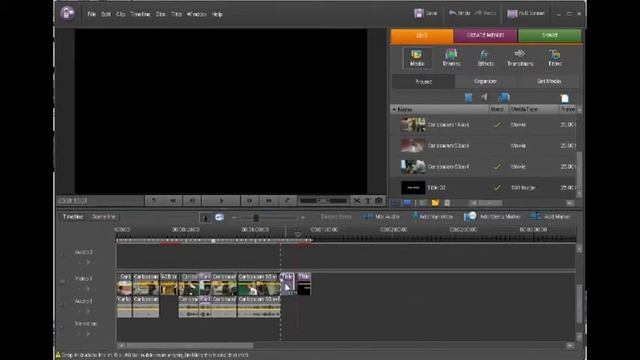640x360 pixels.
Task: Switch to the Timeline view button
Action: coord(73,217)
